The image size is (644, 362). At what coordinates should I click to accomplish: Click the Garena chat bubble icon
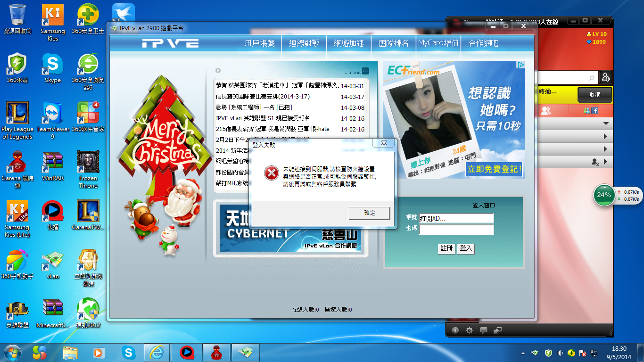(483, 330)
